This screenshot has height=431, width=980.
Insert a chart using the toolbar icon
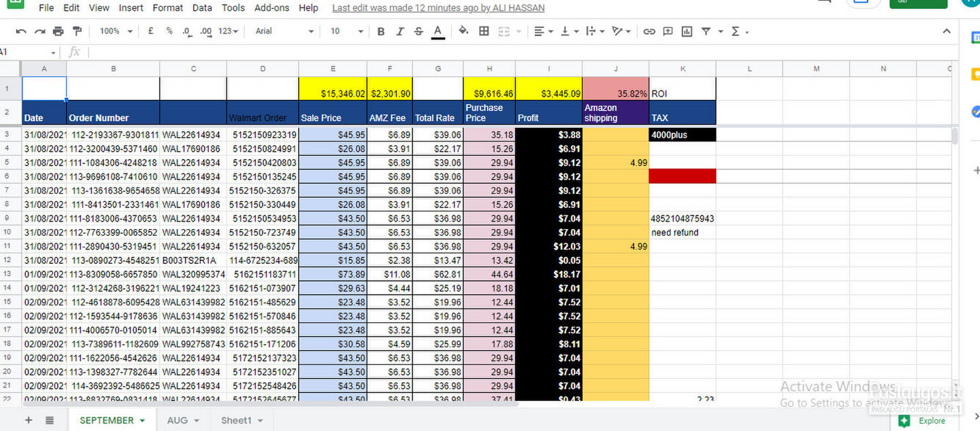(687, 31)
